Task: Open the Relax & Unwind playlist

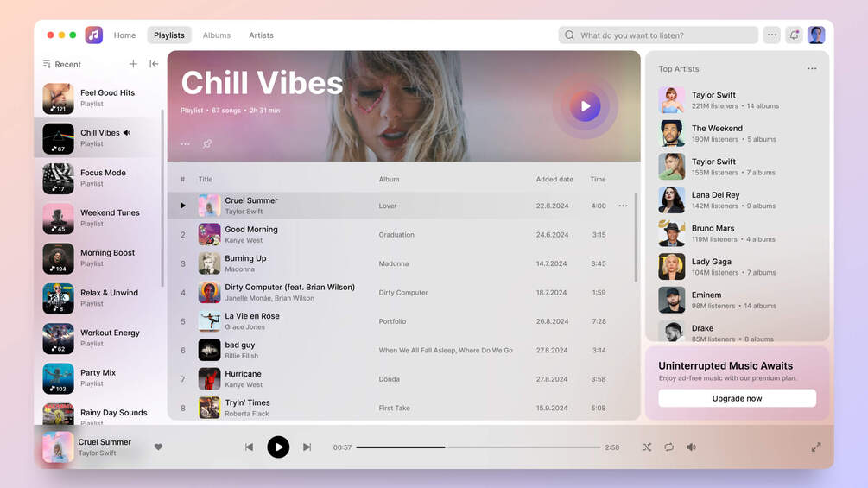Action: 98,298
